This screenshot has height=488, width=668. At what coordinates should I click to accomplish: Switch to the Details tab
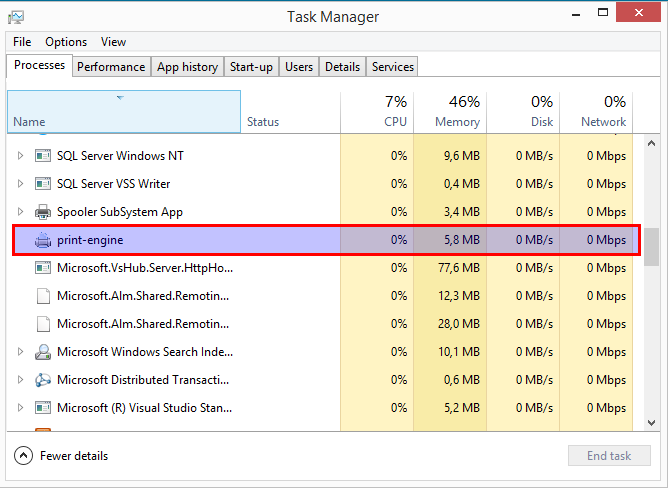(343, 67)
